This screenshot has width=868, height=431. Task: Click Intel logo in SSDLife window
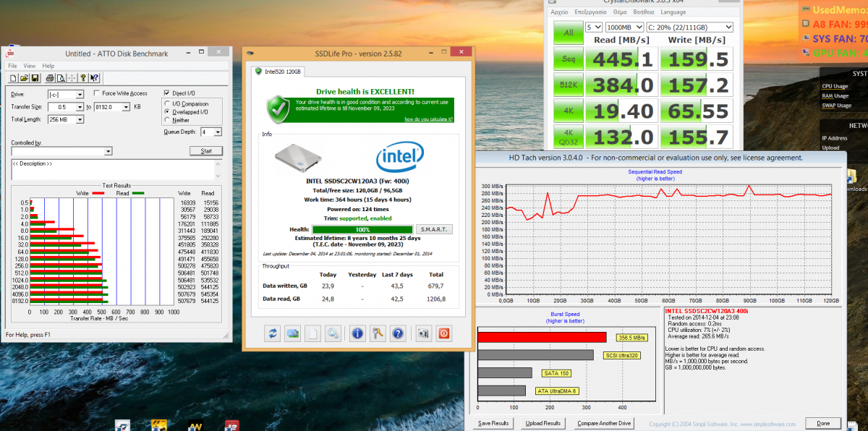pos(400,156)
